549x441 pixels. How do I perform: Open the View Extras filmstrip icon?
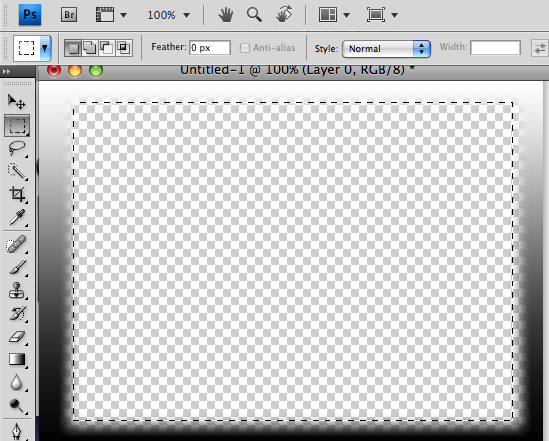(x=105, y=15)
